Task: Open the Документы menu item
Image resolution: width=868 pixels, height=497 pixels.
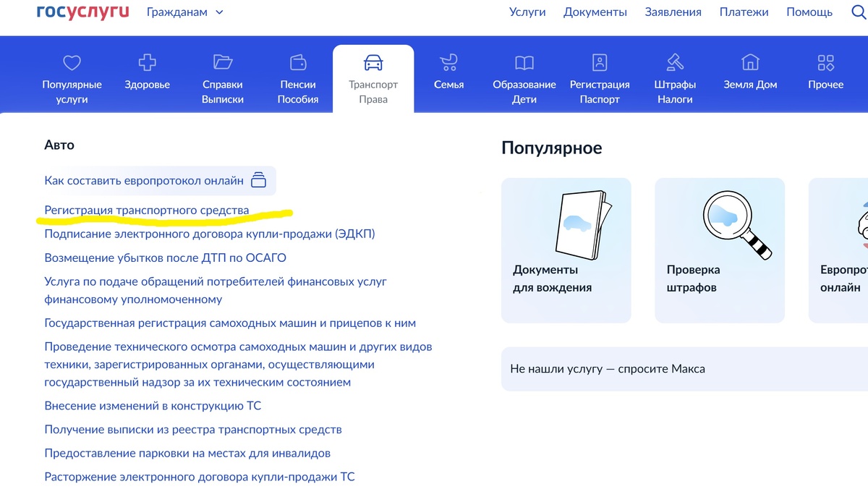Action: (x=595, y=12)
